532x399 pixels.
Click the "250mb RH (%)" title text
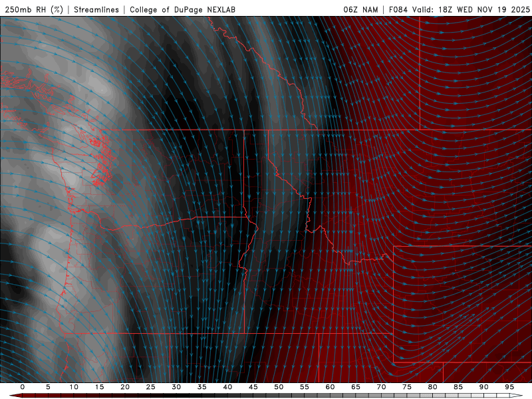tap(34, 9)
